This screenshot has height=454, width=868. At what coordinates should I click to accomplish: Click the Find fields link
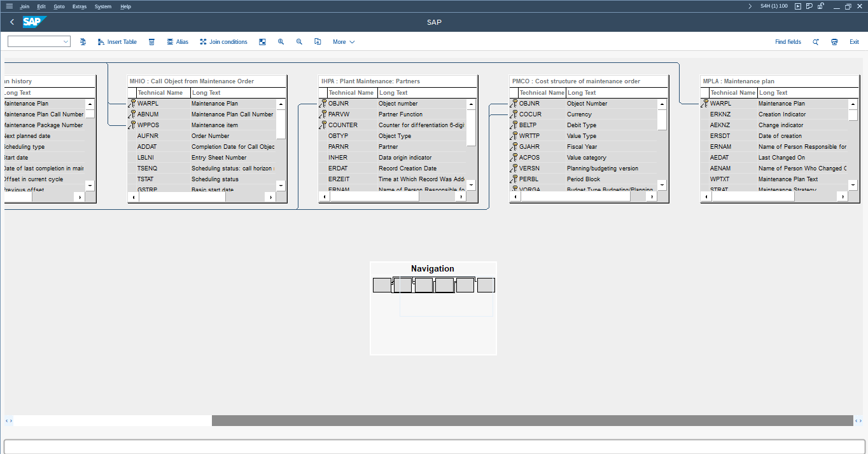[x=788, y=42]
